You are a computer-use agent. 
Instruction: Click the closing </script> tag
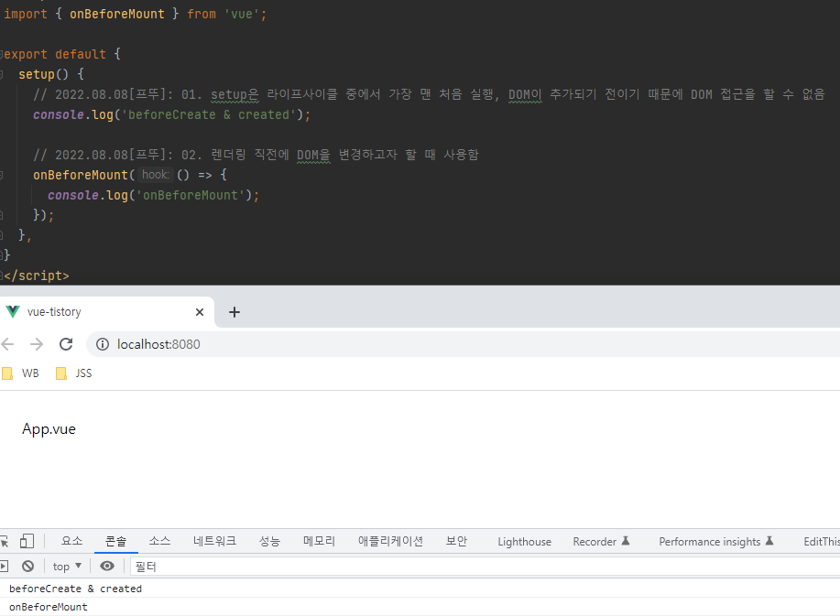coord(37,276)
